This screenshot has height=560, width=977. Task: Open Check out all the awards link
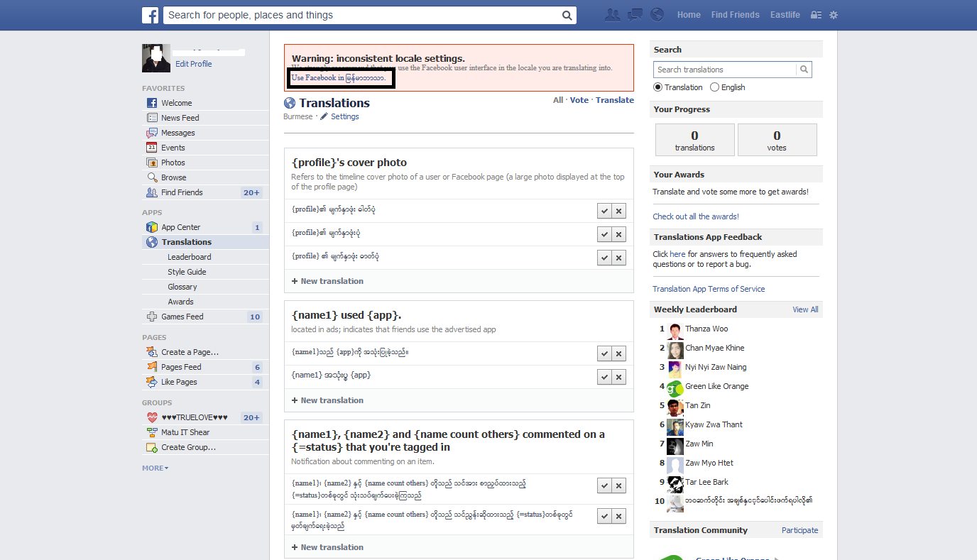click(x=696, y=216)
